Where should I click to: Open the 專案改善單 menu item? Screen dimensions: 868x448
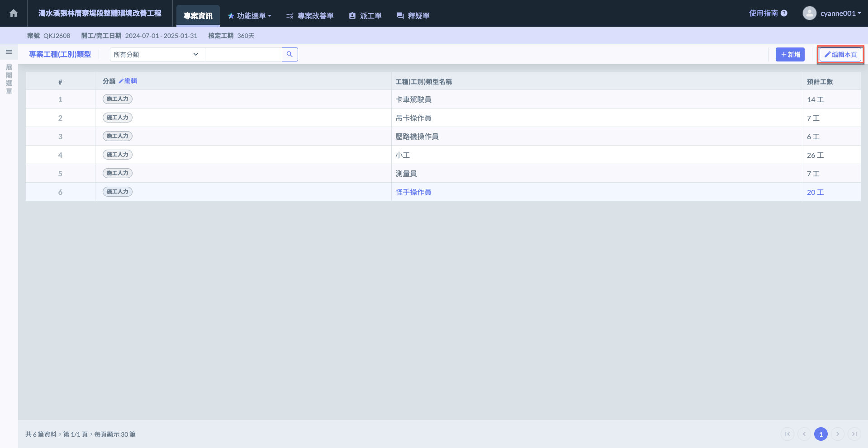click(x=310, y=16)
